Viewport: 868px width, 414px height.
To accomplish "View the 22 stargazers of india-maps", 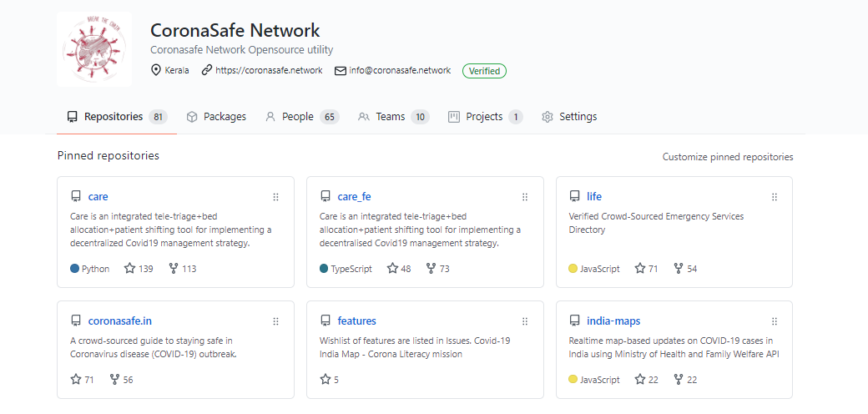I will [x=647, y=379].
